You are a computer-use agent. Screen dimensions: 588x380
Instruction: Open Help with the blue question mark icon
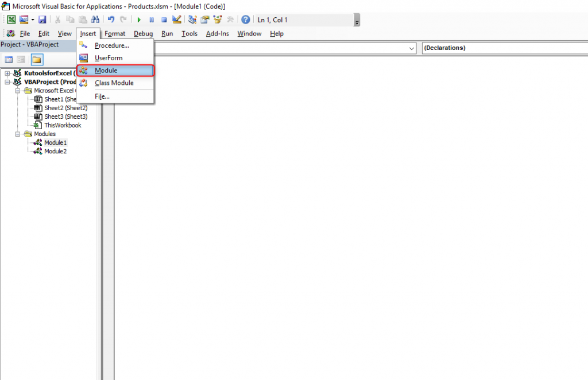(x=246, y=20)
